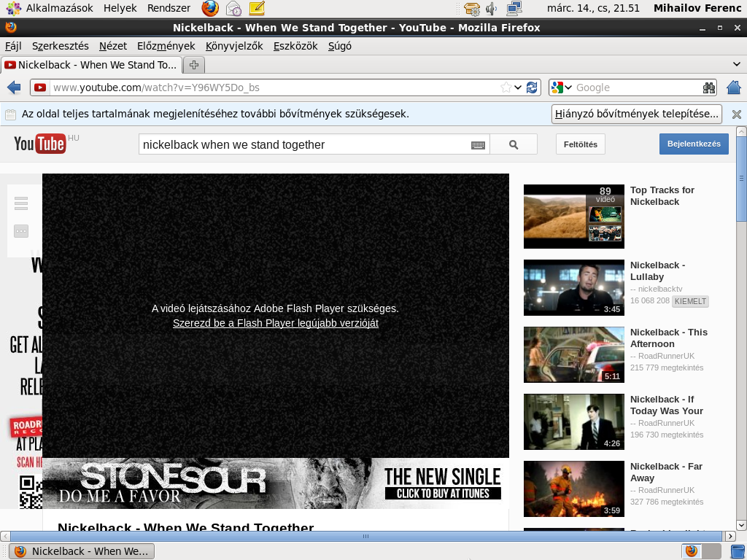Viewport: 747px width, 560px height.
Task: Click the Firefox icon in the bottom-right panel
Action: (692, 551)
